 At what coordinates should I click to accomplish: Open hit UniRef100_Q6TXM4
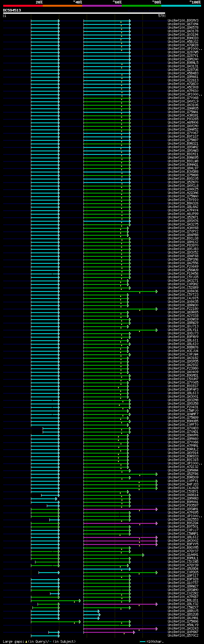click(x=183, y=24)
